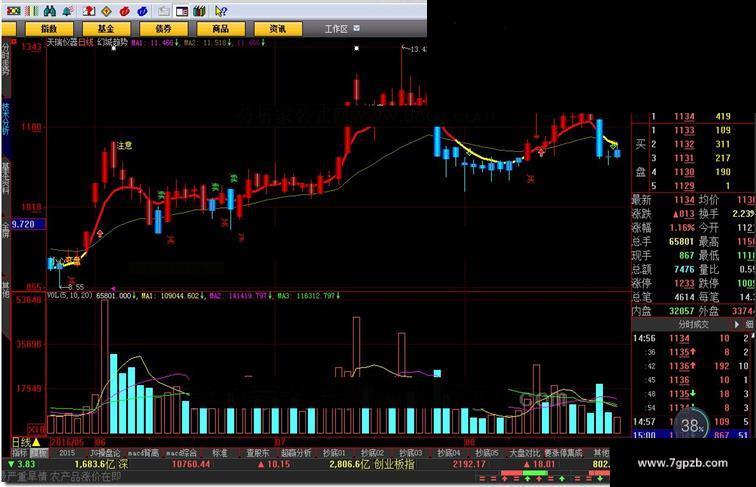Click the 32057 内盘 value

[x=681, y=311]
